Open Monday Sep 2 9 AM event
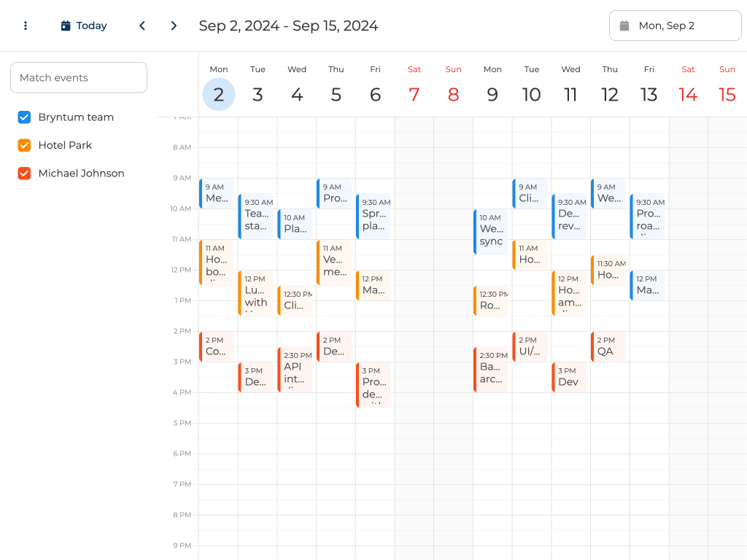This screenshot has height=560, width=747. click(217, 193)
